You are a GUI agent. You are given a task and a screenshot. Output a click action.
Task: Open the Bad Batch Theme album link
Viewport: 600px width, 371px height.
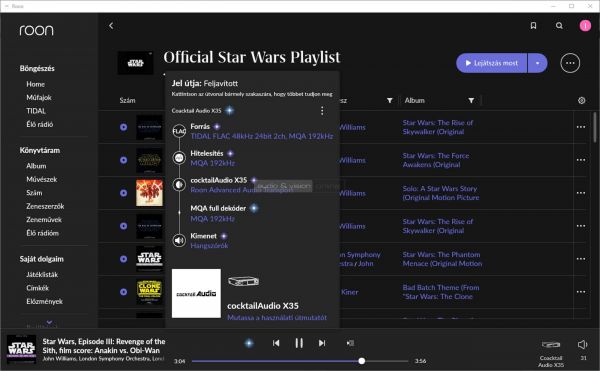(441, 292)
